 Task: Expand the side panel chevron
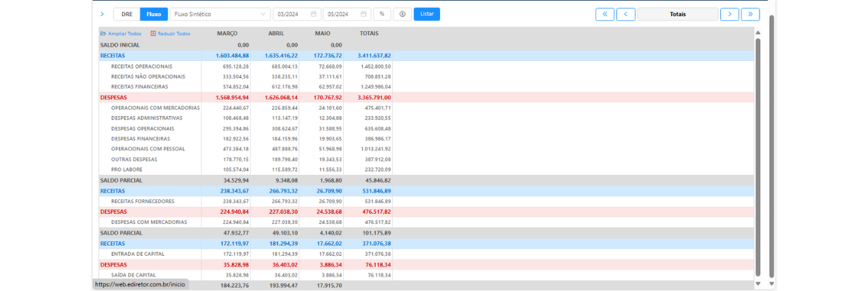pos(102,14)
